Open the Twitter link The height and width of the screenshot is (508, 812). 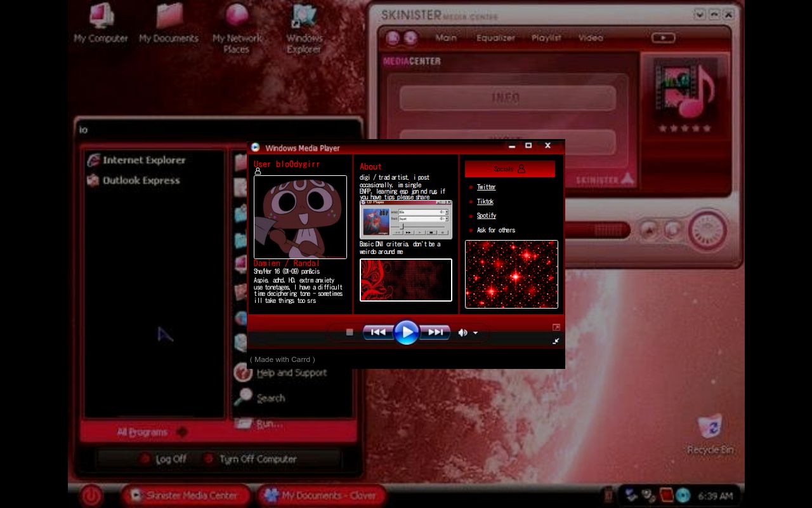click(486, 187)
